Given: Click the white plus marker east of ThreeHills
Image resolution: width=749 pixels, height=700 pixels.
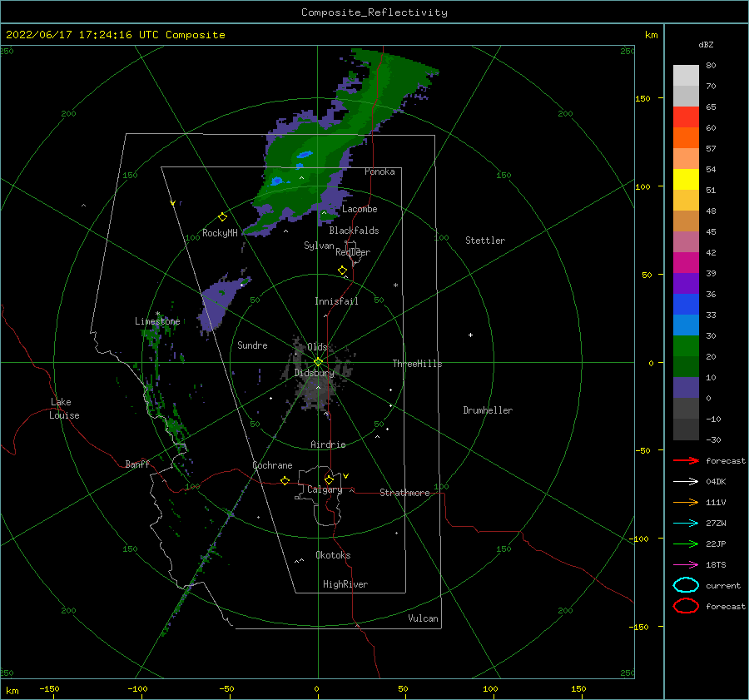Looking at the screenshot, I should (x=470, y=335).
